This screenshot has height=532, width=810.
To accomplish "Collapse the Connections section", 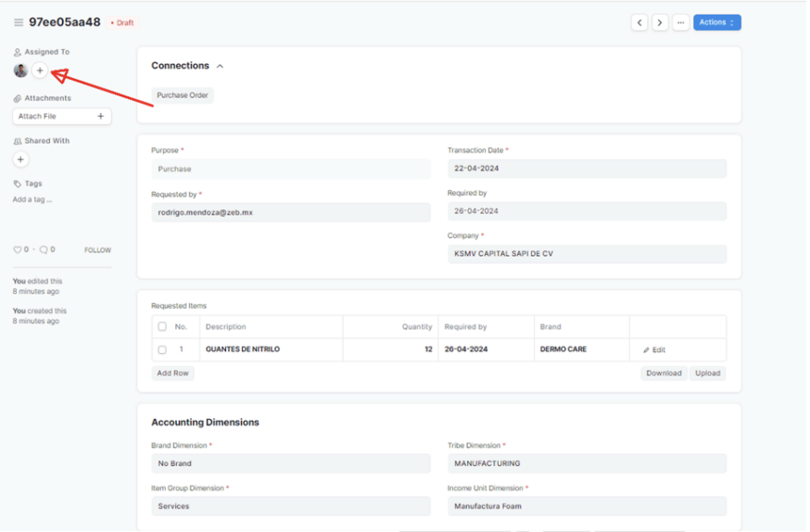I will click(220, 67).
